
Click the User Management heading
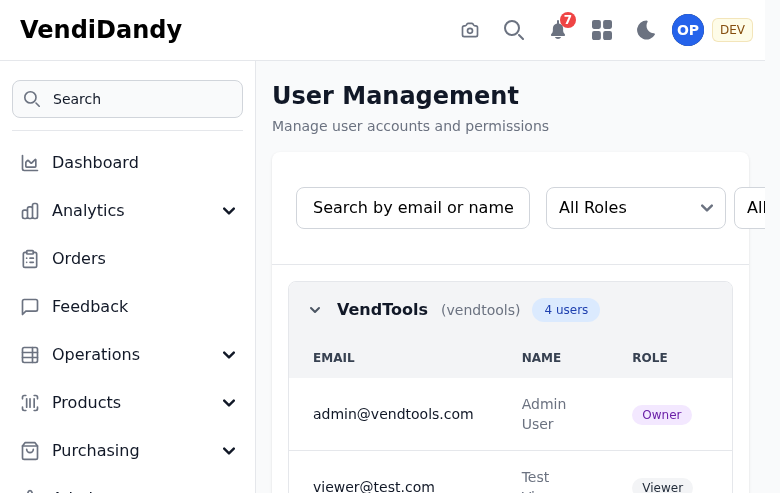click(x=395, y=96)
